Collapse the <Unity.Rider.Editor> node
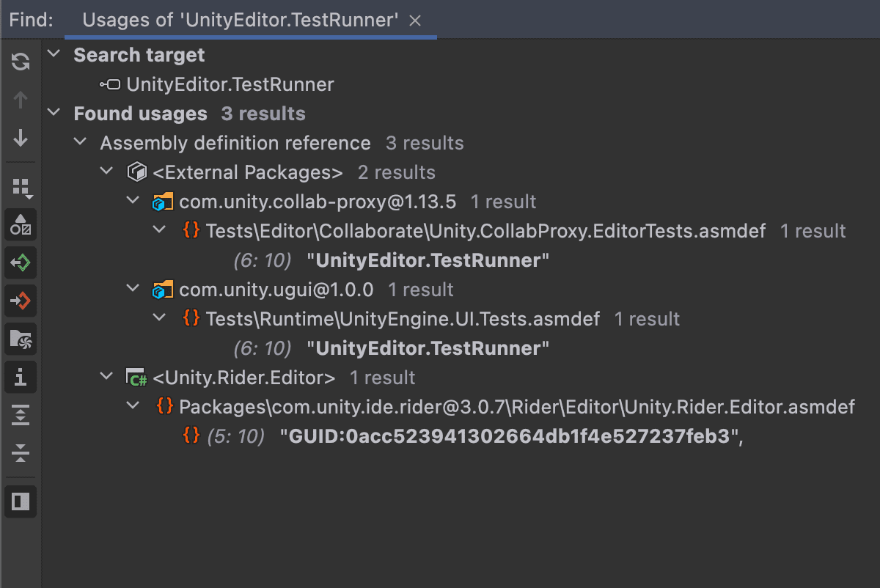This screenshot has height=588, width=880. coord(107,378)
